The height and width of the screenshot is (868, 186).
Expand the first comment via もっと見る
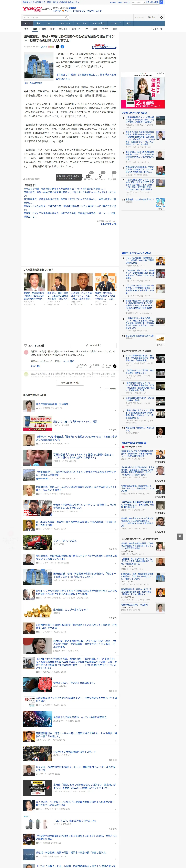[69, 361]
